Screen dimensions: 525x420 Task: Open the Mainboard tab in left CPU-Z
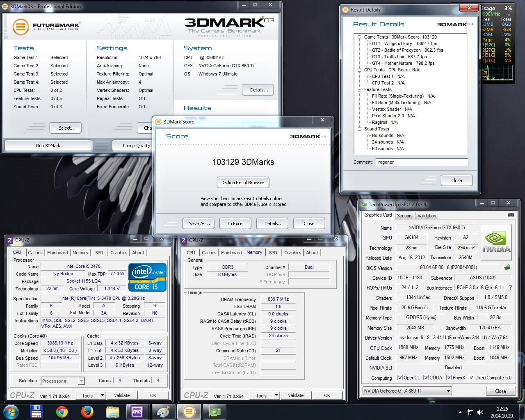click(57, 253)
